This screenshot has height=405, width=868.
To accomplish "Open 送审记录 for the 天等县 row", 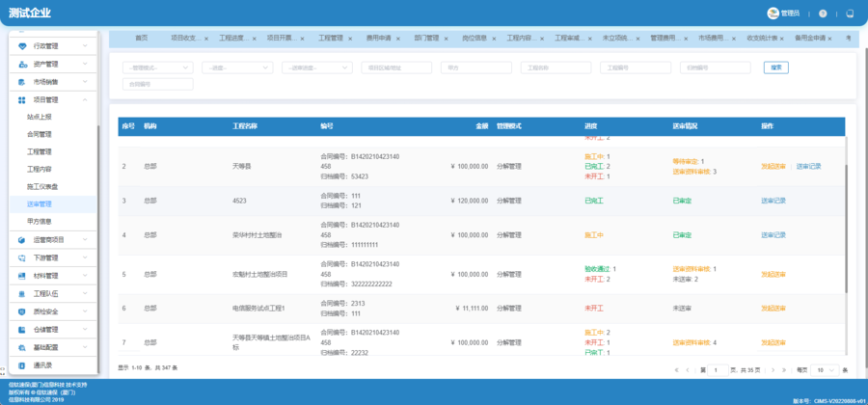I will tap(809, 167).
